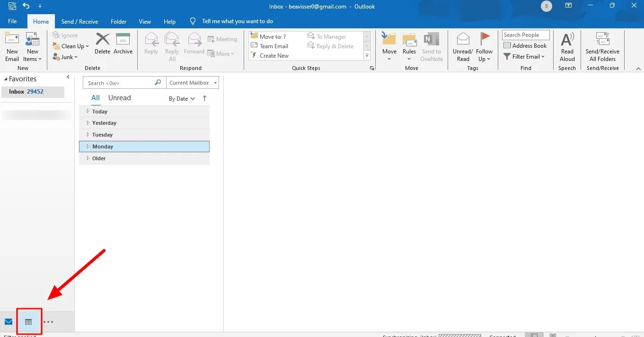This screenshot has width=644, height=337.
Task: Expand the Quick Steps gallery
Action: click(367, 55)
